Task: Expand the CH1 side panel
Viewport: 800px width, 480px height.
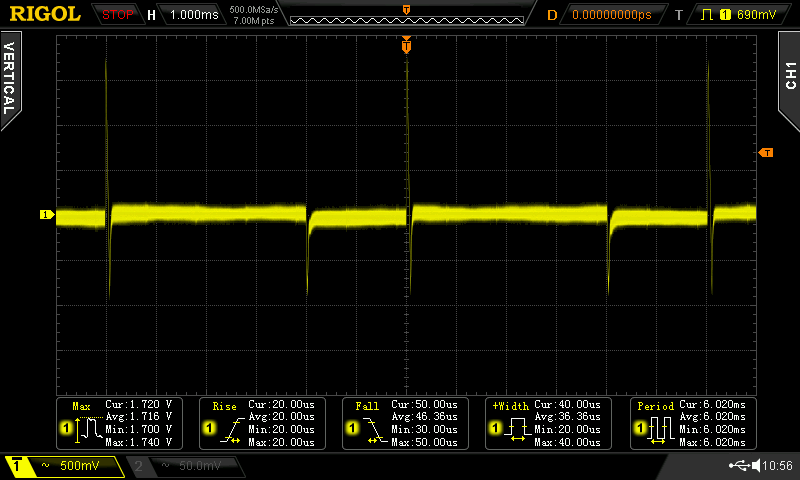Action: point(789,76)
